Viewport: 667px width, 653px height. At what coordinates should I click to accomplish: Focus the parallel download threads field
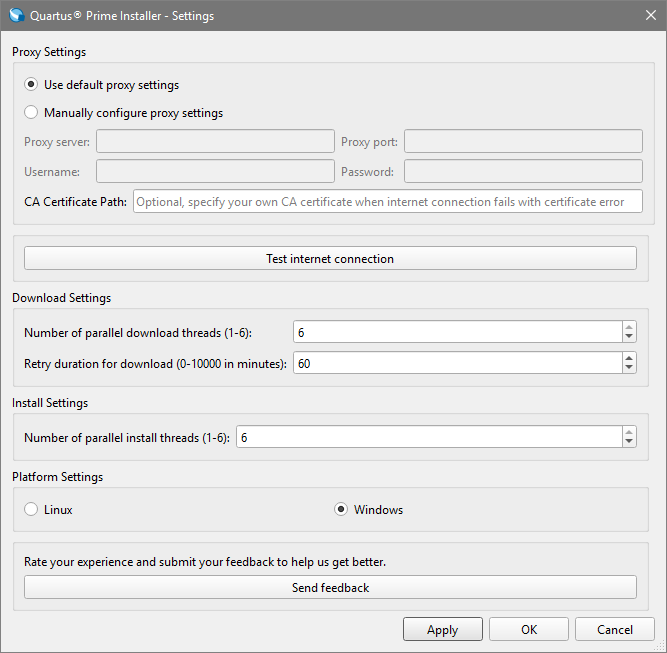[457, 332]
